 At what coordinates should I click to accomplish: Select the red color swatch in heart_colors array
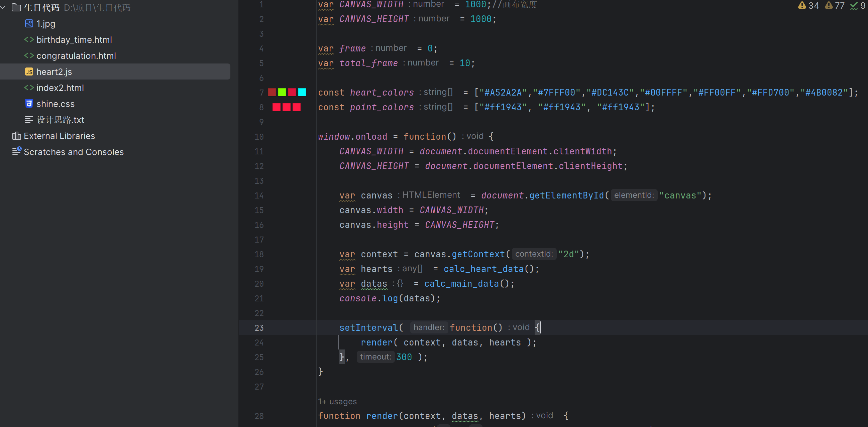pos(291,92)
